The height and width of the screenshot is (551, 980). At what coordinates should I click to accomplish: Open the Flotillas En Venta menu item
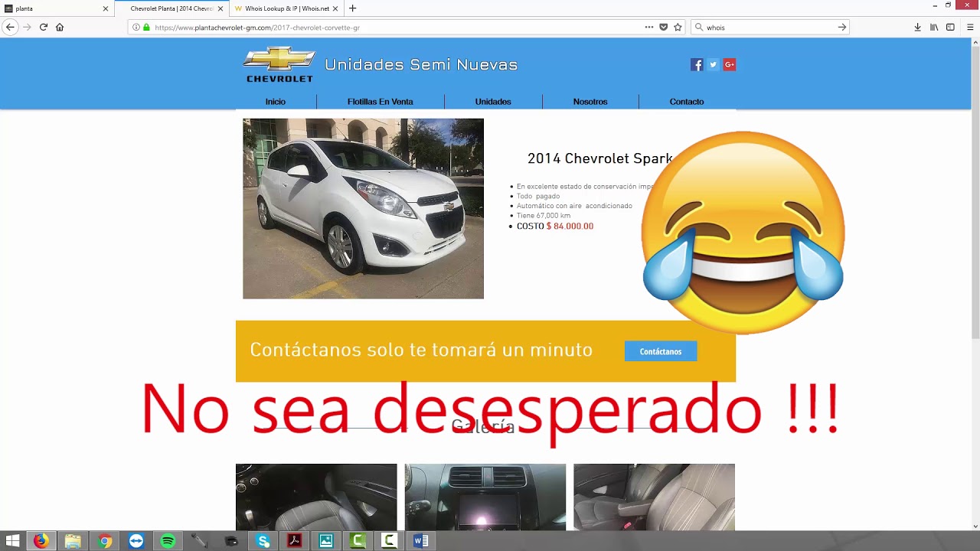pyautogui.click(x=381, y=102)
